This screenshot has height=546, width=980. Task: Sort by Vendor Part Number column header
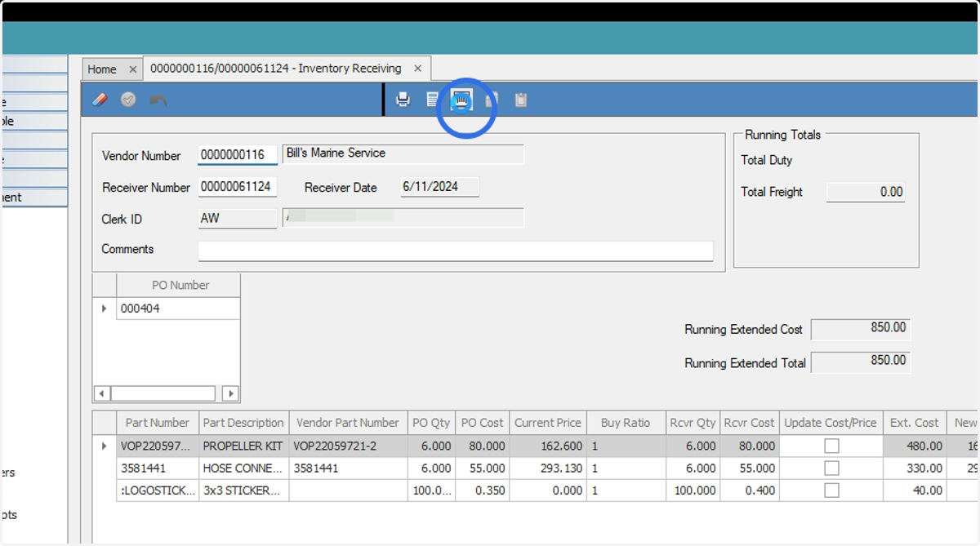pos(347,423)
